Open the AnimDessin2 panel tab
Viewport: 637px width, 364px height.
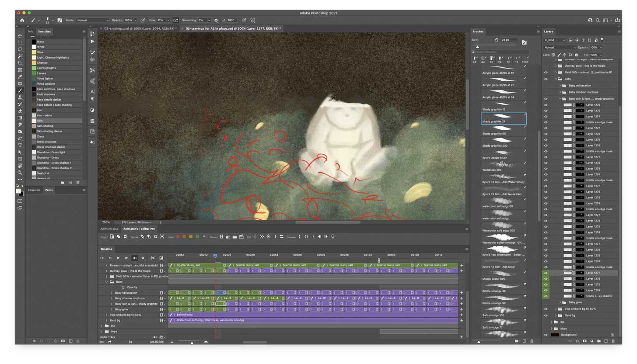point(109,229)
